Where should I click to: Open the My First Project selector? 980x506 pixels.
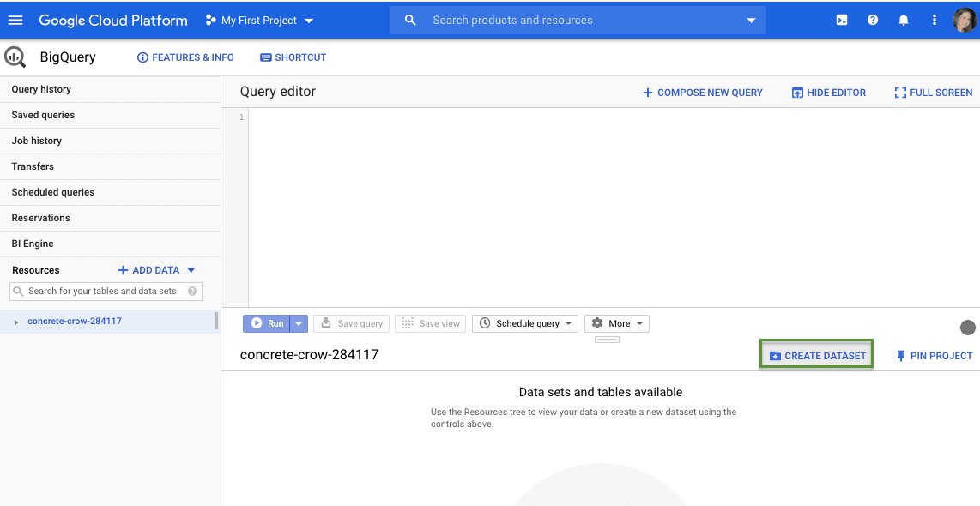click(260, 21)
